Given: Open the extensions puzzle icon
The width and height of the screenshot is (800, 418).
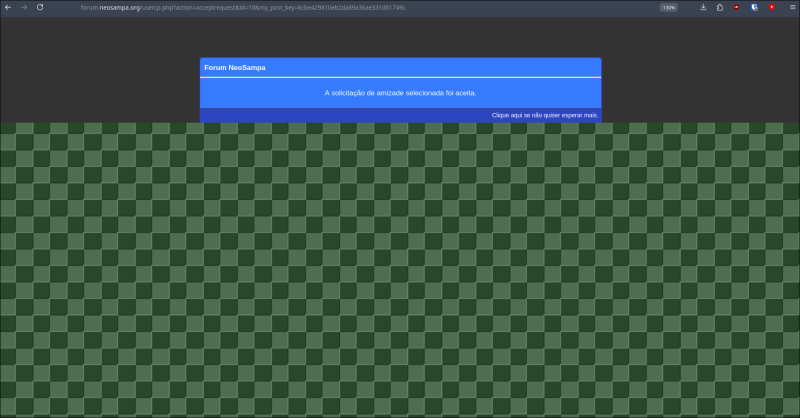Looking at the screenshot, I should [x=720, y=7].
